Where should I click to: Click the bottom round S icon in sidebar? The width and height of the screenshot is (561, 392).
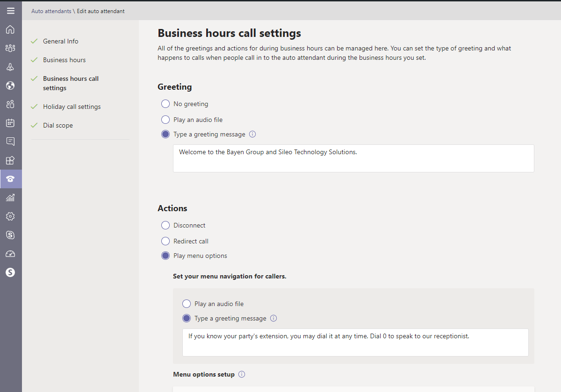(10, 272)
